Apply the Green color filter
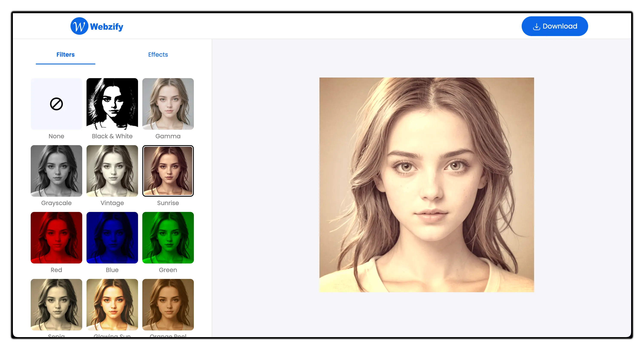 (168, 237)
